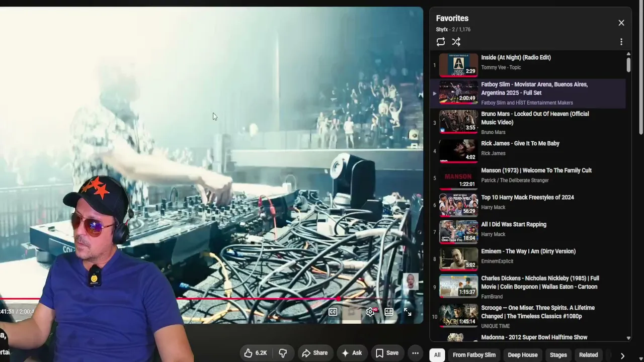Click playlist owner name 'Shyfx'

click(x=442, y=30)
